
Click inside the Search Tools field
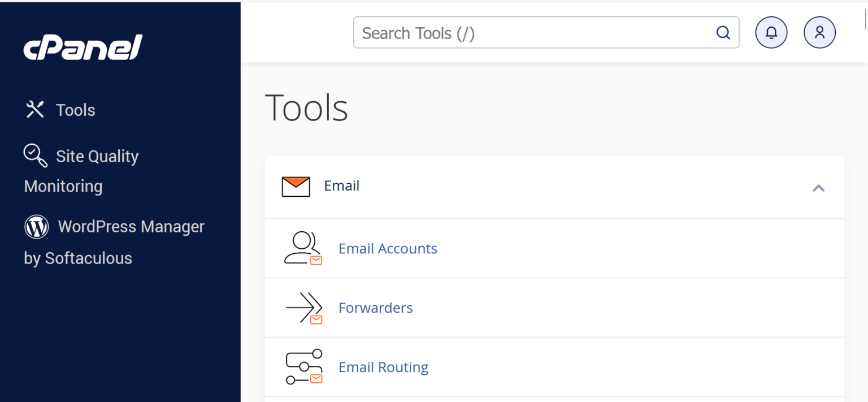[x=509, y=32]
